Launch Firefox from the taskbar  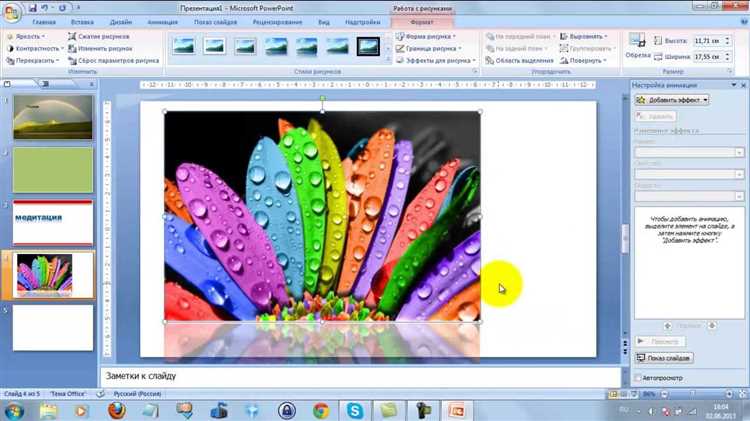117,410
